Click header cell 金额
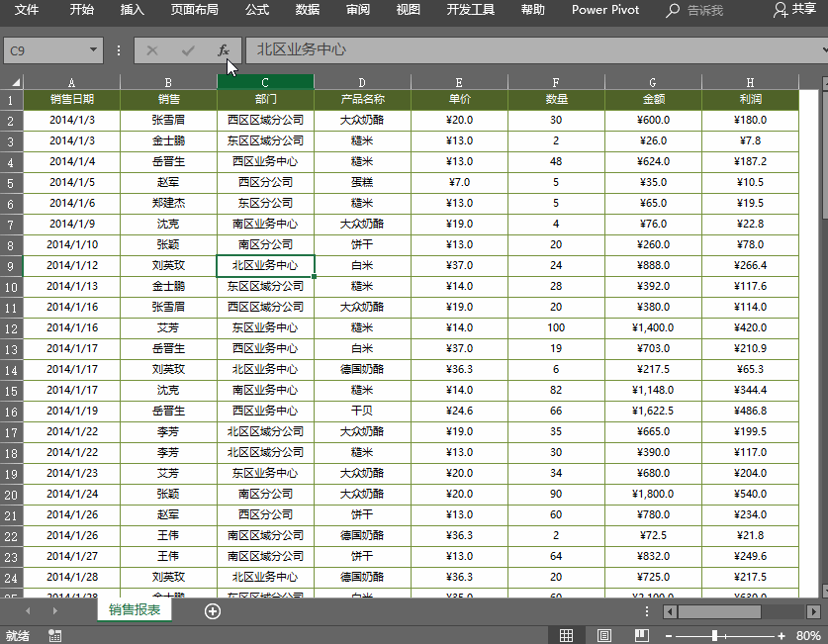Image resolution: width=828 pixels, height=644 pixels. (653, 99)
